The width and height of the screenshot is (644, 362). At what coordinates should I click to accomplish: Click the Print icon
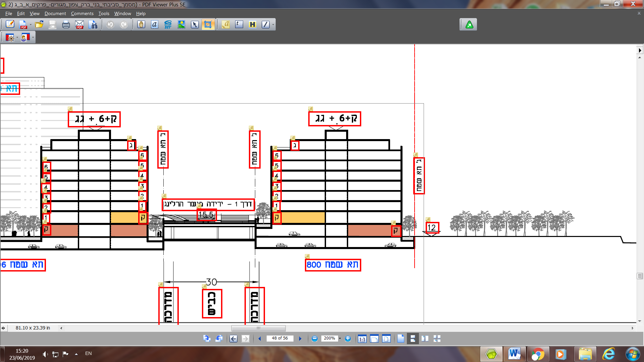click(x=66, y=24)
